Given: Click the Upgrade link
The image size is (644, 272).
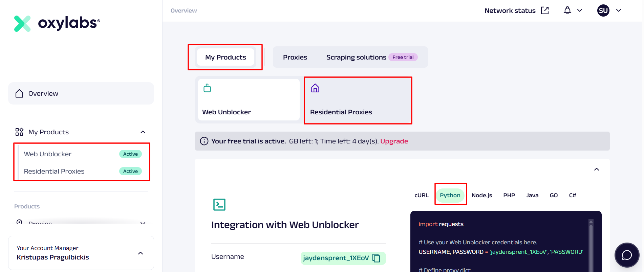Looking at the screenshot, I should tap(394, 141).
